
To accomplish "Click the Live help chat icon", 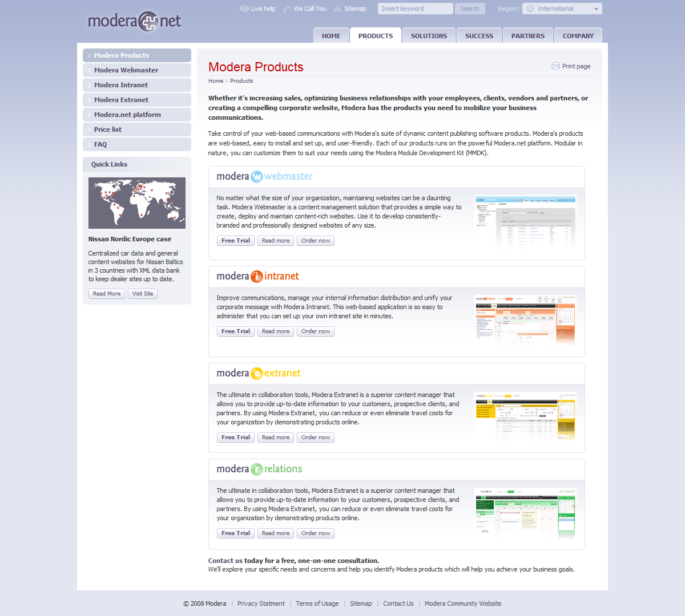I will [244, 9].
